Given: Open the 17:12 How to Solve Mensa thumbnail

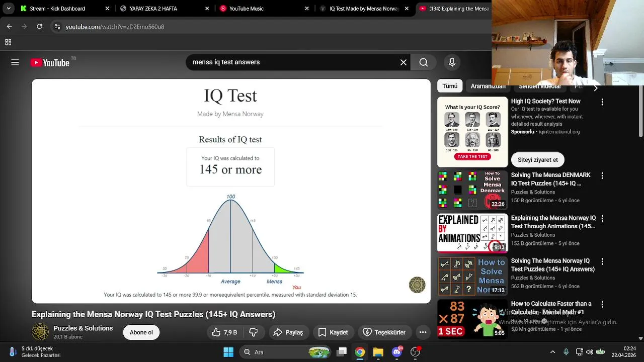Looking at the screenshot, I should coord(472,276).
